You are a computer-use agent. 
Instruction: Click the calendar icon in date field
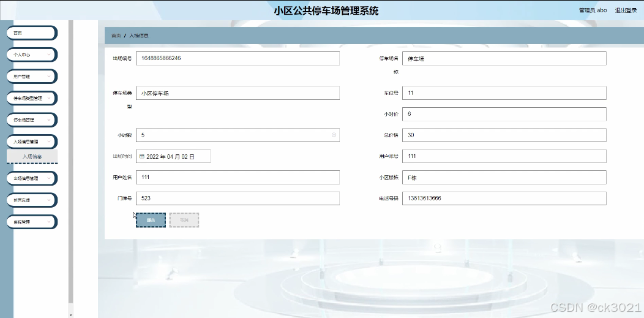[x=141, y=156]
